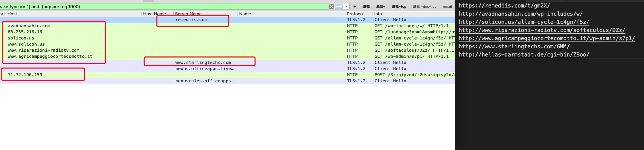
Task: Select the remediis.com Client Hello packet row
Action: 227,20
